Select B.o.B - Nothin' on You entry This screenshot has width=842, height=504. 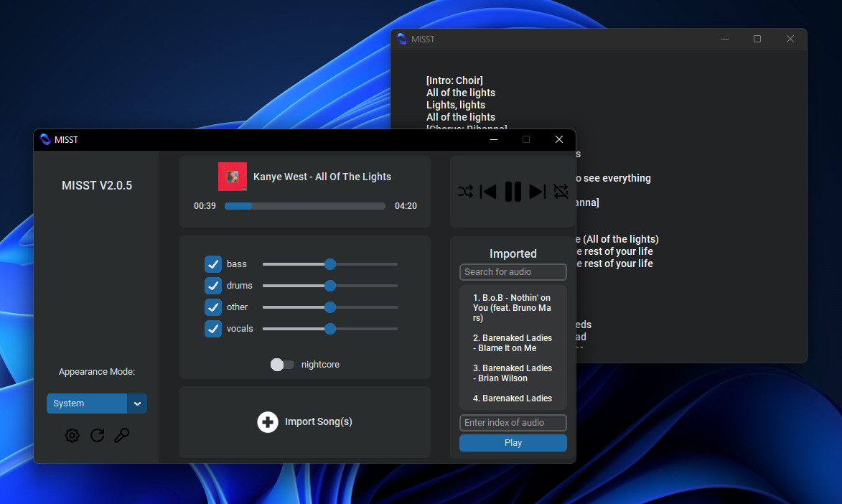(x=512, y=308)
